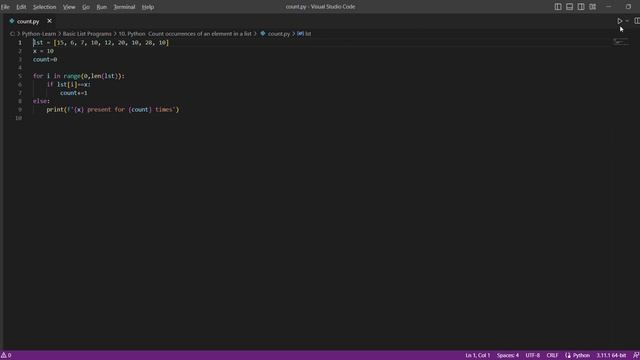Click the for loop line with range
The image size is (640, 360).
coord(79,76)
